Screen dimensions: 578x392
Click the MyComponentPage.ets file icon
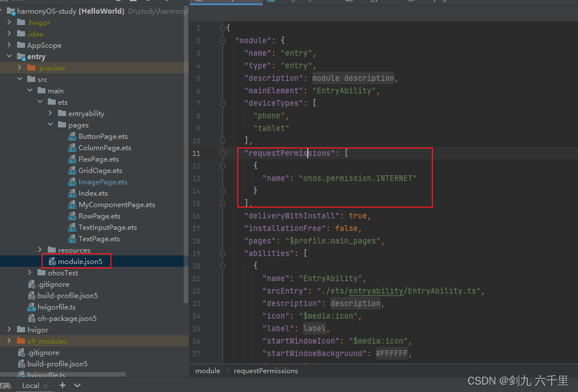72,205
